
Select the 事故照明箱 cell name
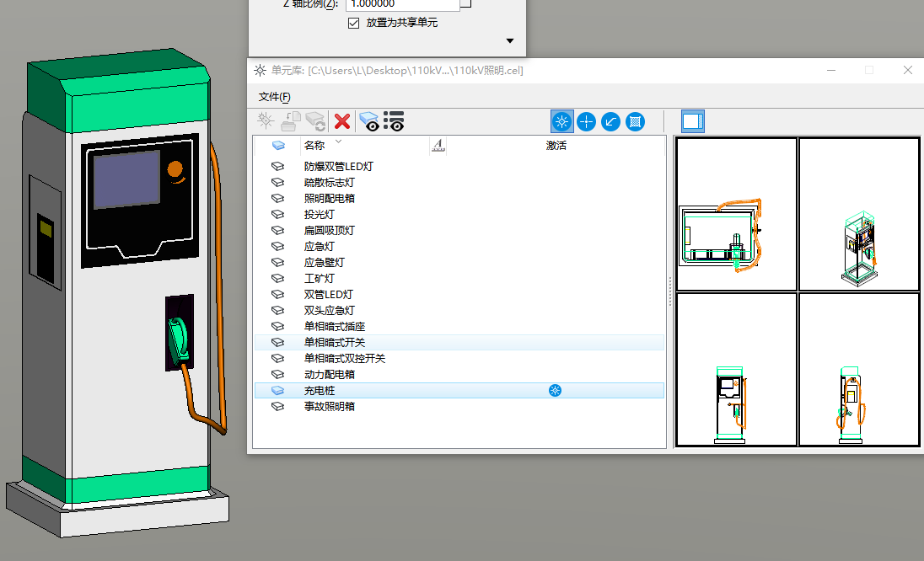[x=330, y=406]
